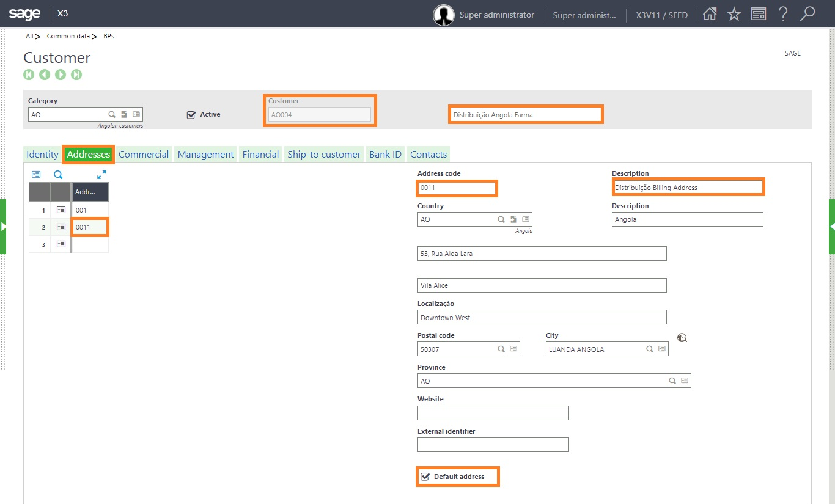835x504 pixels.
Task: Click the Address code input field
Action: coord(457,188)
